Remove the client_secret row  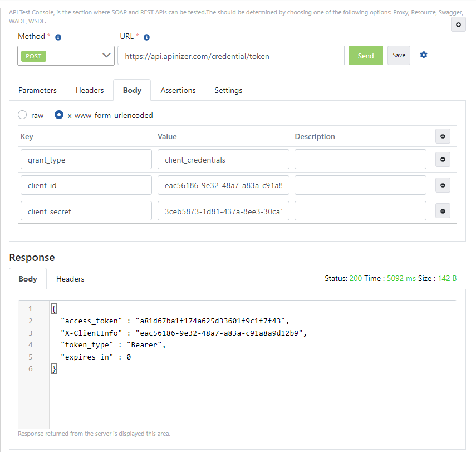pyautogui.click(x=443, y=211)
